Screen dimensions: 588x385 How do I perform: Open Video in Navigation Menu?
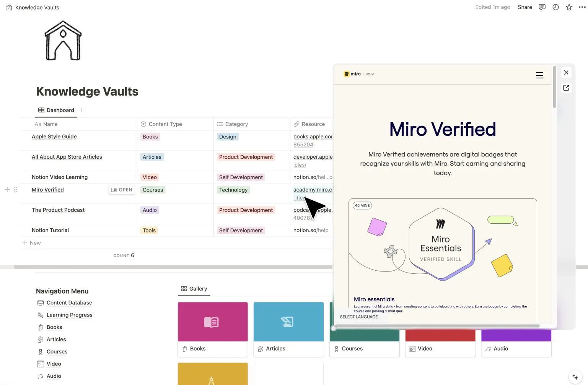click(54, 364)
